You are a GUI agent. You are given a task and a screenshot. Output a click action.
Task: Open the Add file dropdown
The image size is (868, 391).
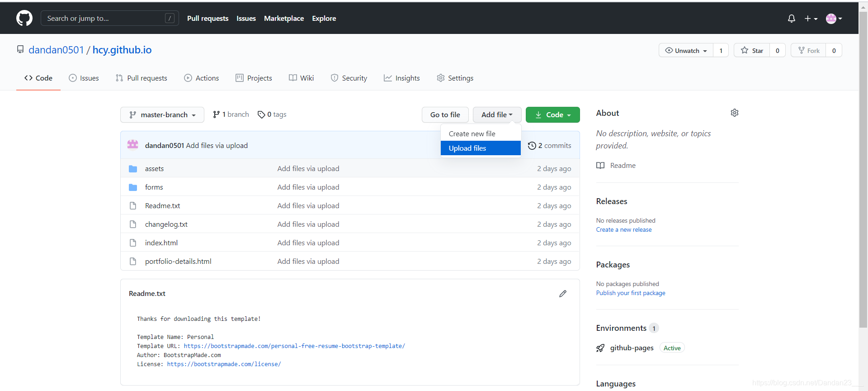pyautogui.click(x=497, y=115)
